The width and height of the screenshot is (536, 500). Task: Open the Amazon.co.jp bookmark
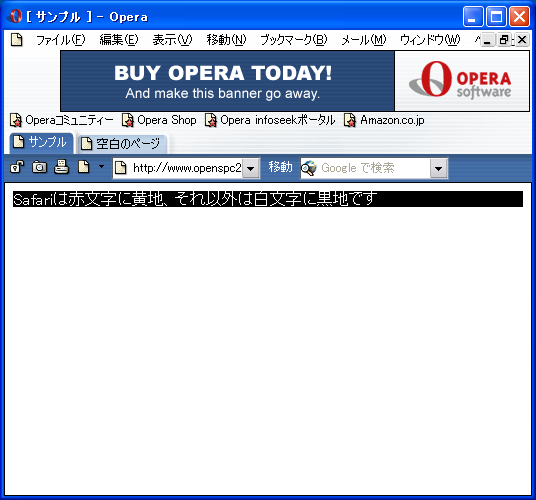pos(384,120)
